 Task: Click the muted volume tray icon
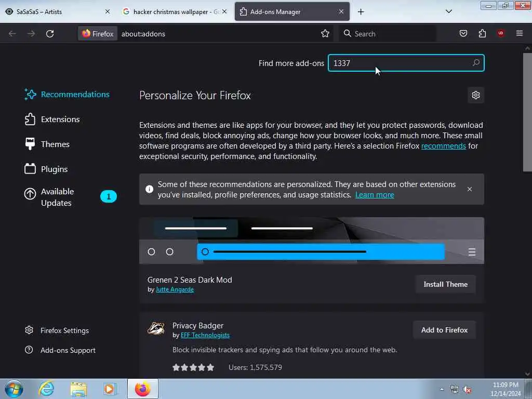coord(467,390)
